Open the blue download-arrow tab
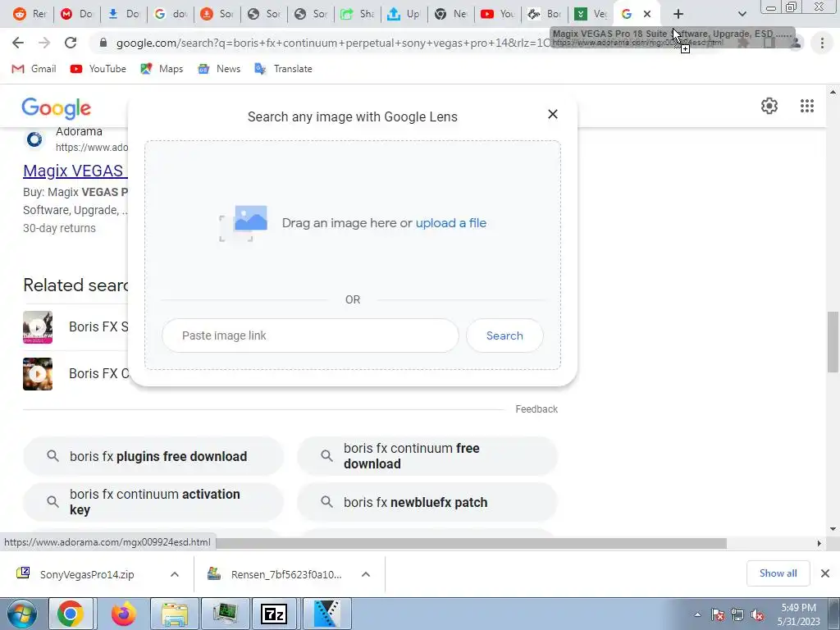Viewport: 840px width, 630px height. click(123, 14)
